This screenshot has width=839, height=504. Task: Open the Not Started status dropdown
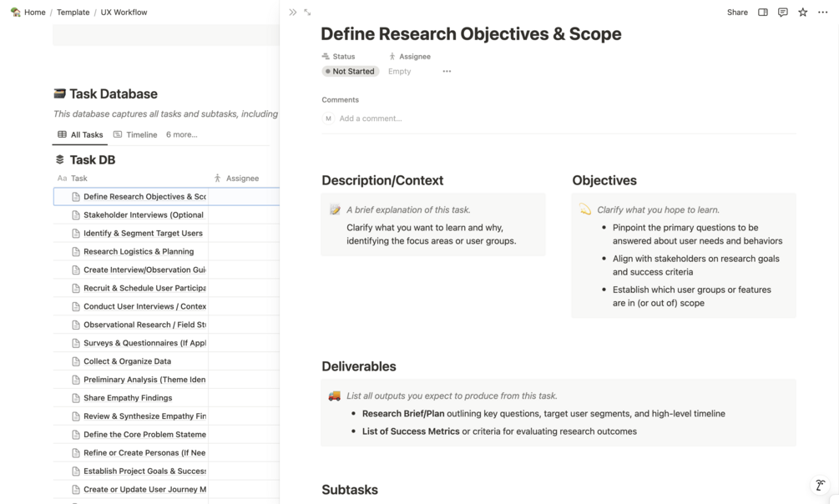(x=351, y=72)
